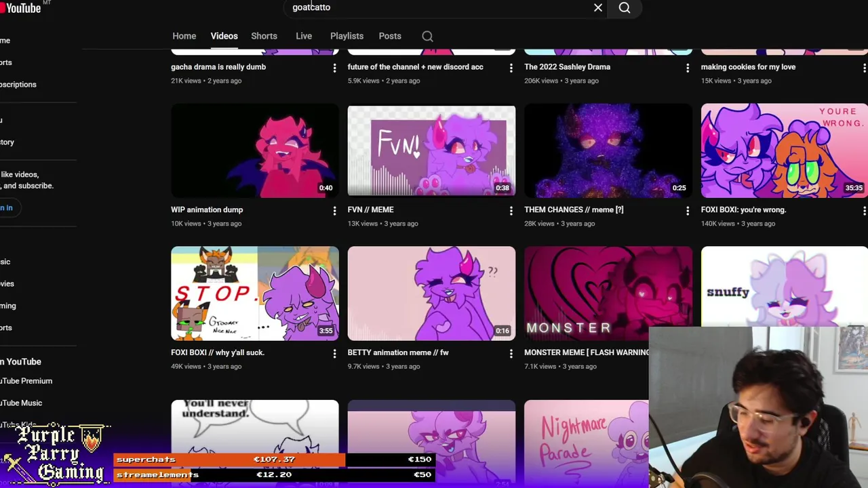Play the BETTY animation meme thumbnail
The width and height of the screenshot is (868, 488).
pos(431,293)
